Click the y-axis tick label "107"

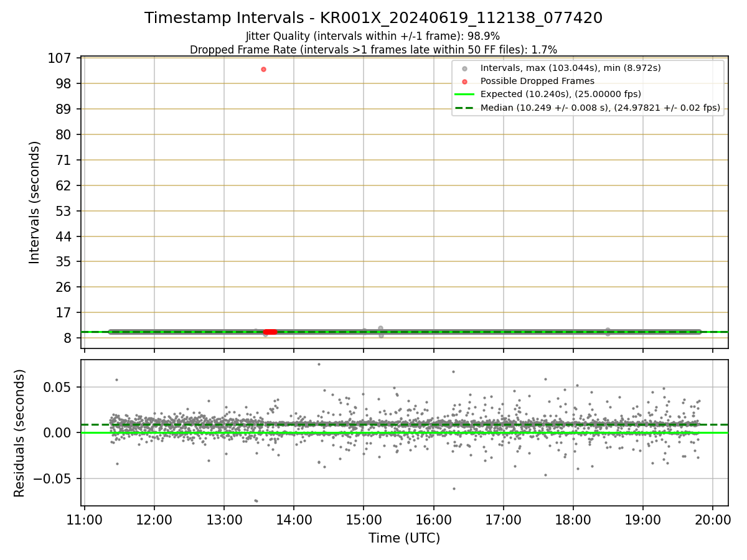(60, 58)
